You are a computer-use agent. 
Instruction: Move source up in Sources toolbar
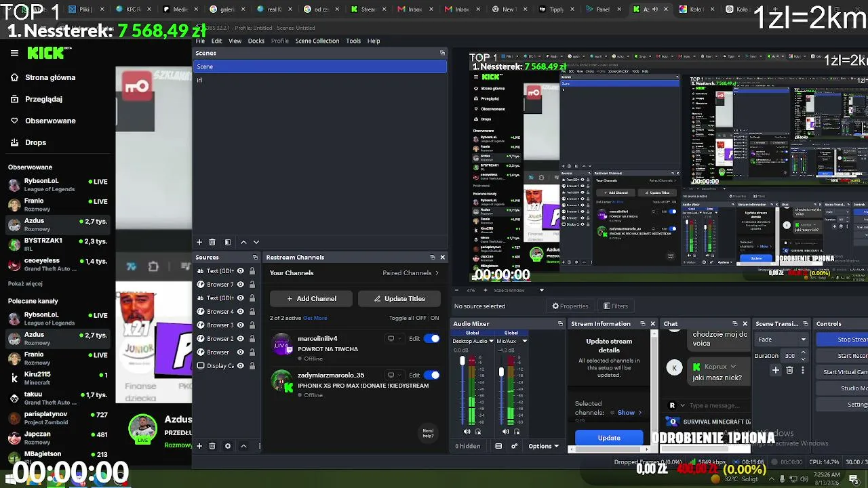click(x=243, y=446)
